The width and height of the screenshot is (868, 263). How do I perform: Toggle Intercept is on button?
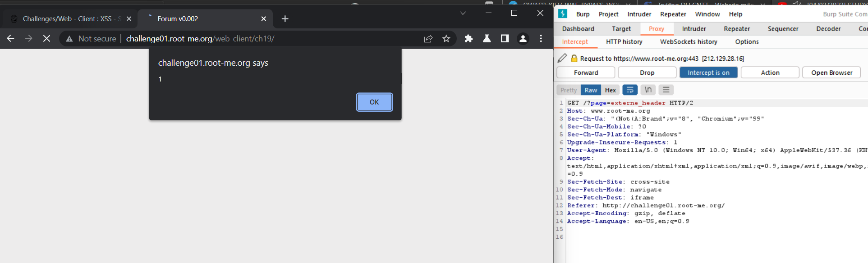pos(708,73)
